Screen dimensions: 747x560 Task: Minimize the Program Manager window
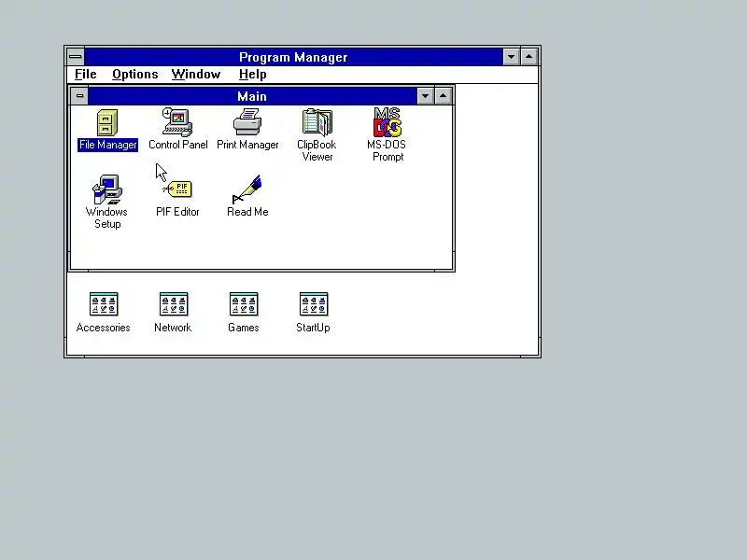(x=511, y=57)
